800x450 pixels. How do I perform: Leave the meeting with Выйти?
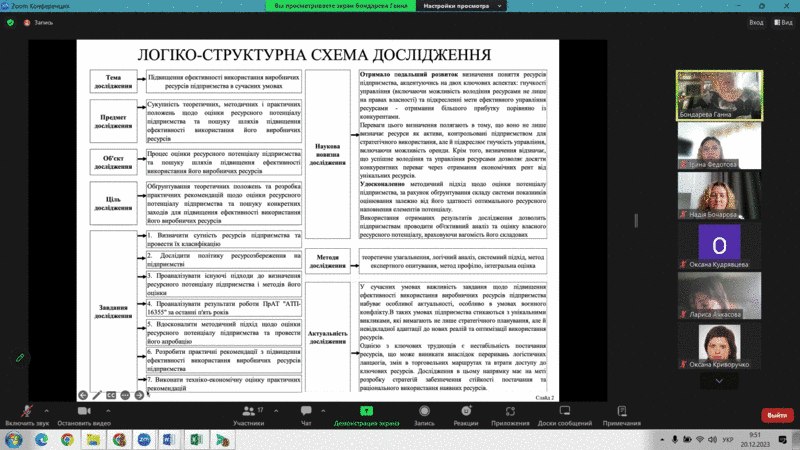777,415
